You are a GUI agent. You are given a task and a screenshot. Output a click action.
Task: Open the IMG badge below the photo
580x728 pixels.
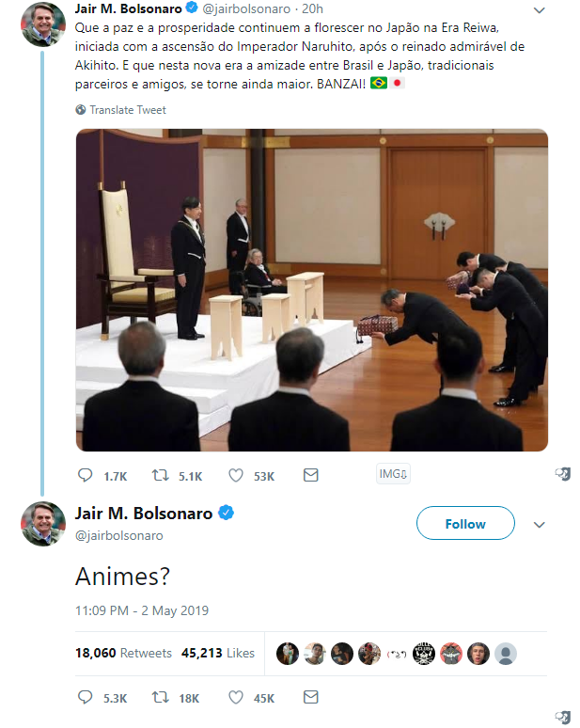[391, 474]
